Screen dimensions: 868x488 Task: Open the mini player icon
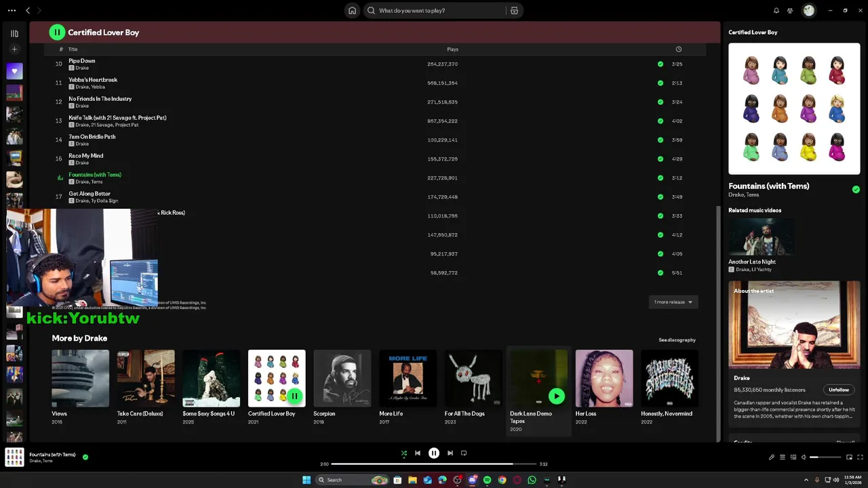(850, 457)
